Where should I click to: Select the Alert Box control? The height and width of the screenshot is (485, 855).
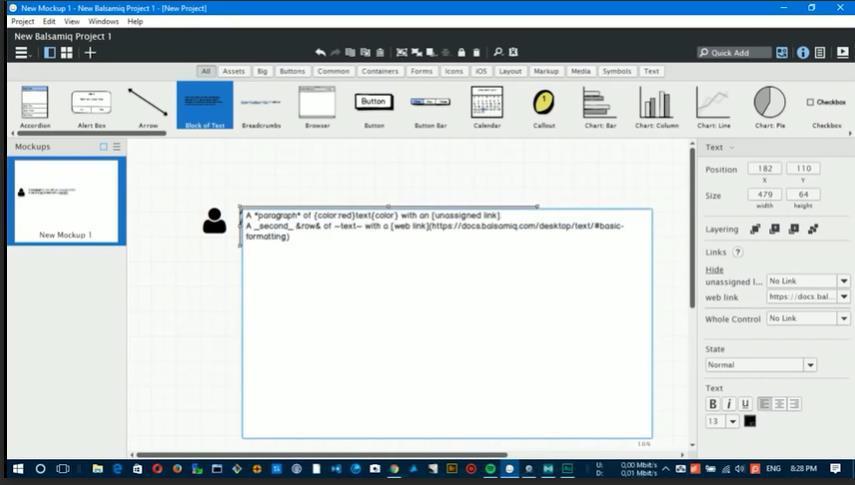point(92,106)
